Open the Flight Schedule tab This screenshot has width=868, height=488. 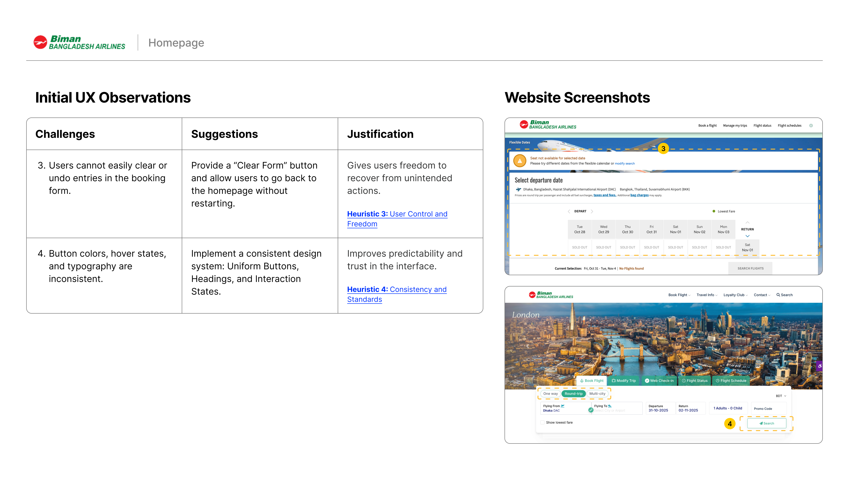(731, 381)
